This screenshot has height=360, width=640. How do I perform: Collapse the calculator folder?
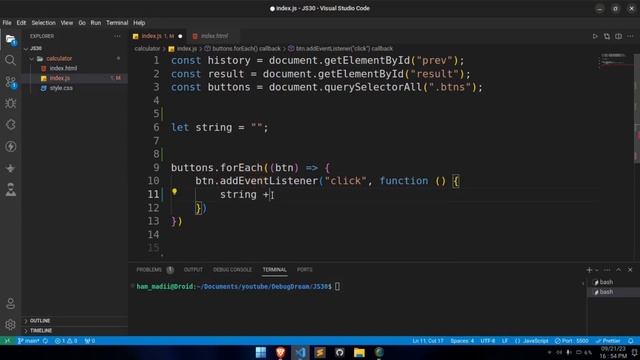pos(32,59)
